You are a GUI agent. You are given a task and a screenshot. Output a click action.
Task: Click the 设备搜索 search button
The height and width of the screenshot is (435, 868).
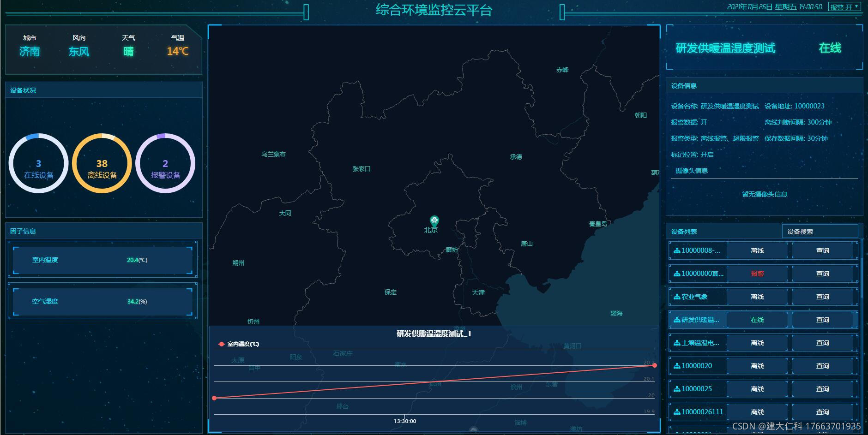820,231
